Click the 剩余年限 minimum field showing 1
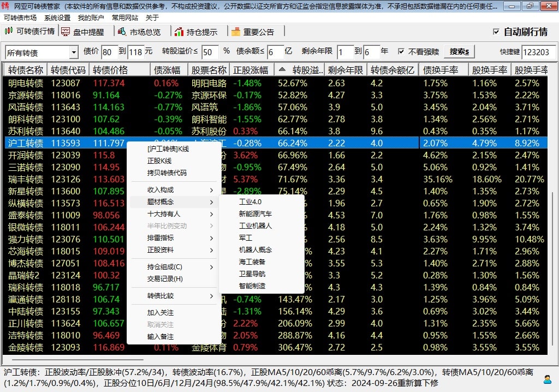The image size is (559, 392). point(345,52)
